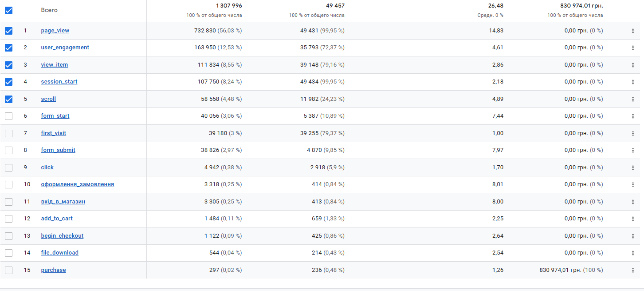Open three-dot menu for purchase row
644x291 pixels.
coord(633,270)
